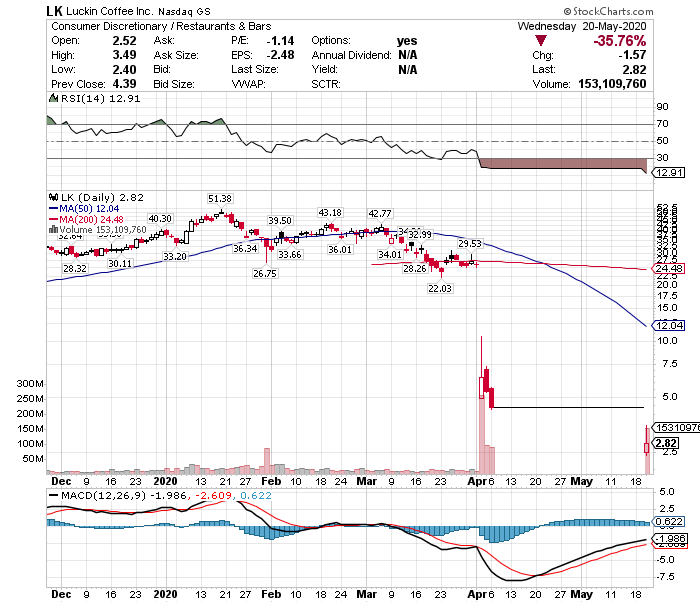
Task: Click the Low value 2.40
Action: (124, 70)
